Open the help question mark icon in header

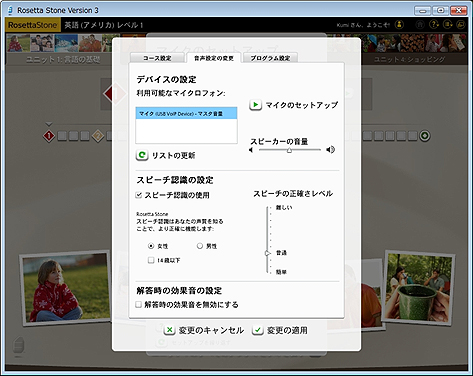click(434, 24)
